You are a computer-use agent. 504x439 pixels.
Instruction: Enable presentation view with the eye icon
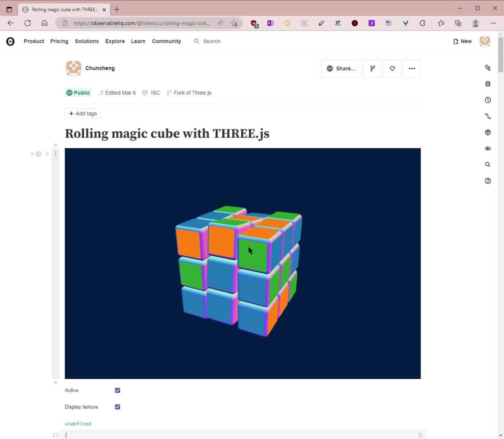[x=488, y=148]
